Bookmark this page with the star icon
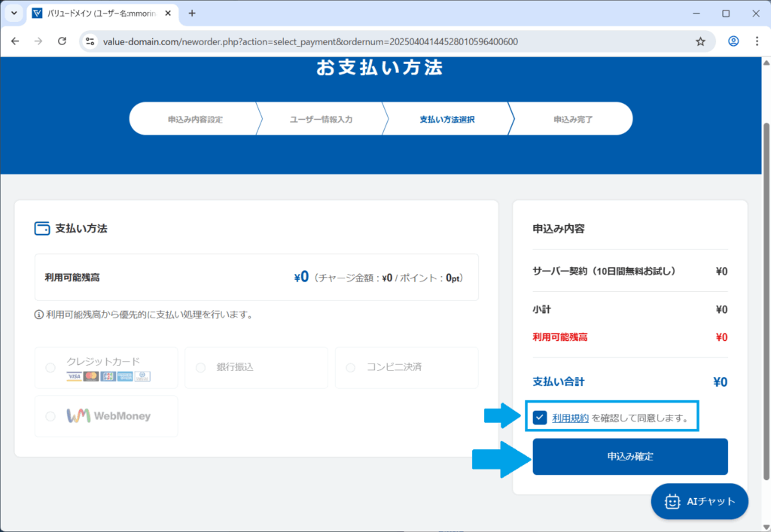Image resolution: width=771 pixels, height=532 pixels. tap(700, 41)
